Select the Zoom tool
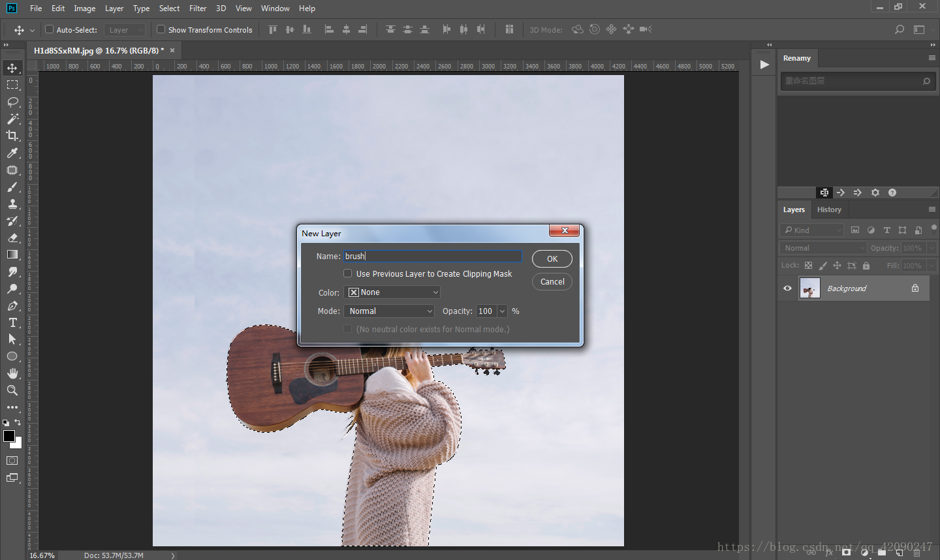 [x=12, y=390]
